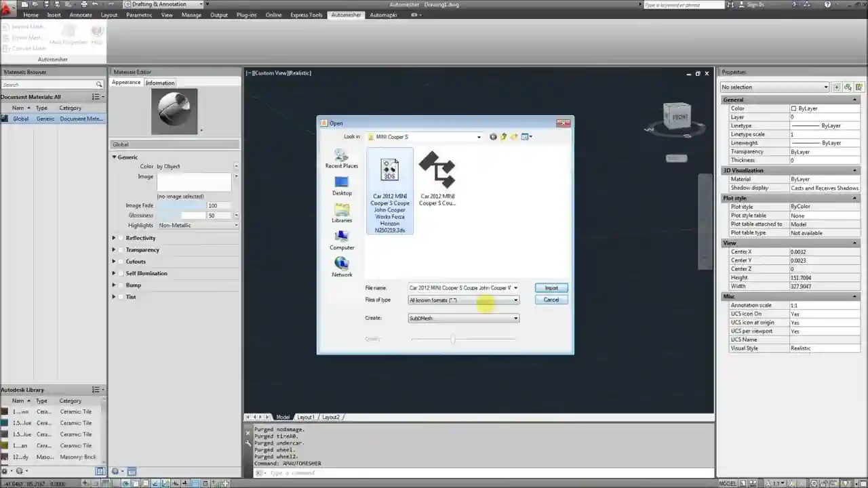
Task: Select the Import Mesh tool
Action: [x=24, y=27]
